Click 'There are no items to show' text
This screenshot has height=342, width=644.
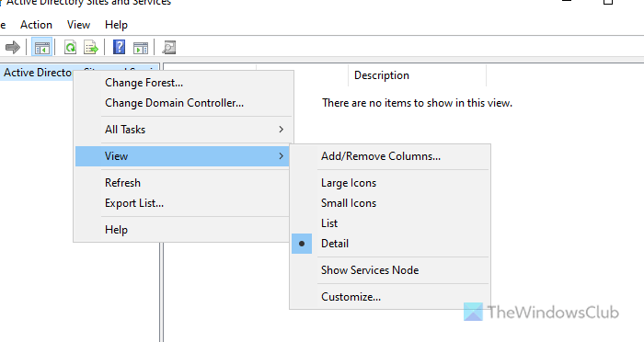point(417,103)
